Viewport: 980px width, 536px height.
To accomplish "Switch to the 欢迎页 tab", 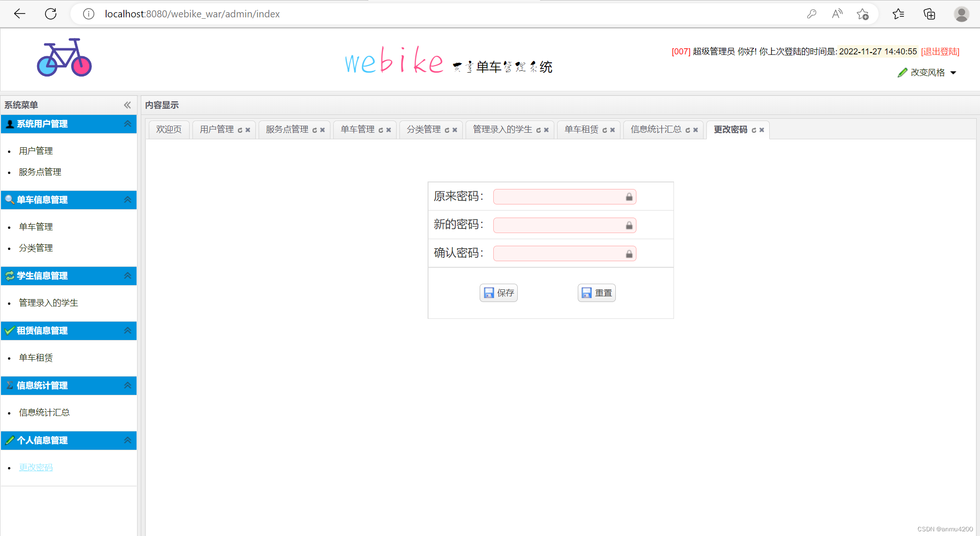I will [168, 129].
